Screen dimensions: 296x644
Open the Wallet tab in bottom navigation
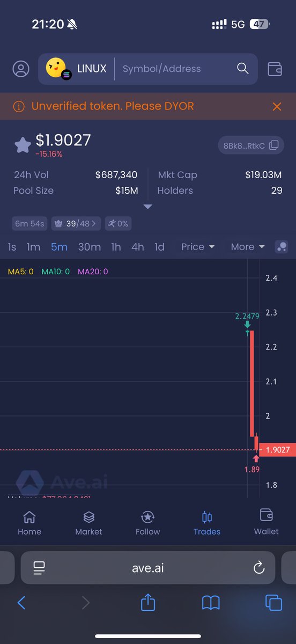point(267,523)
